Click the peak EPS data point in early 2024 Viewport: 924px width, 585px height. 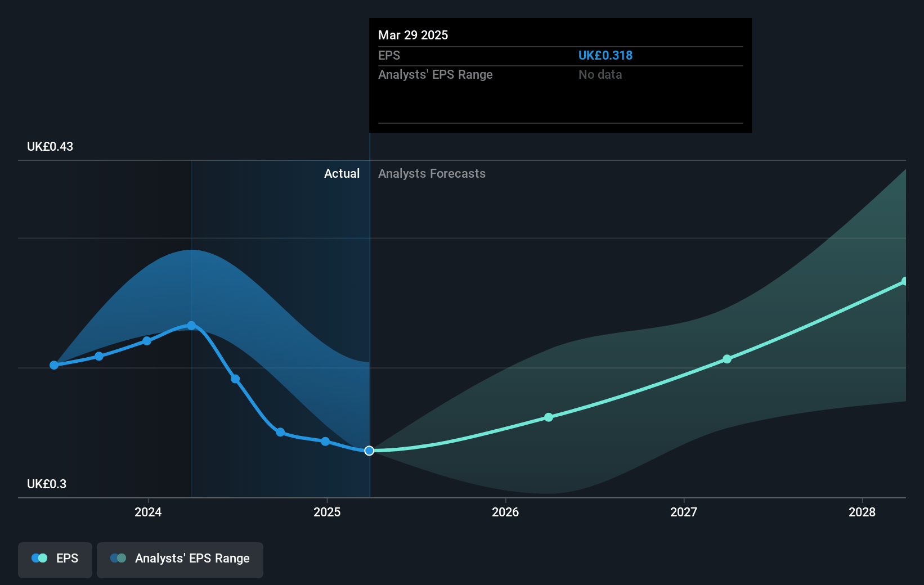click(191, 326)
